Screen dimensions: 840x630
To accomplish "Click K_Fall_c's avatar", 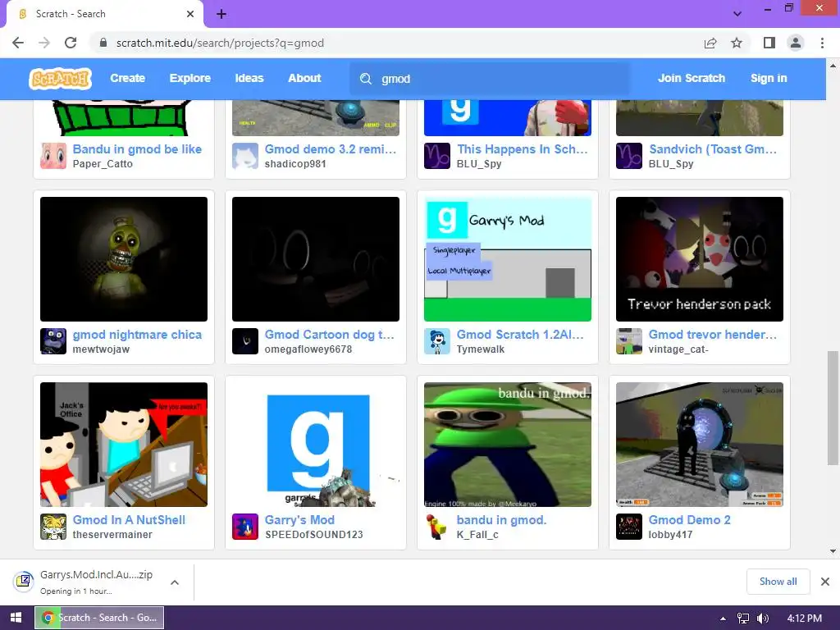I will point(437,527).
